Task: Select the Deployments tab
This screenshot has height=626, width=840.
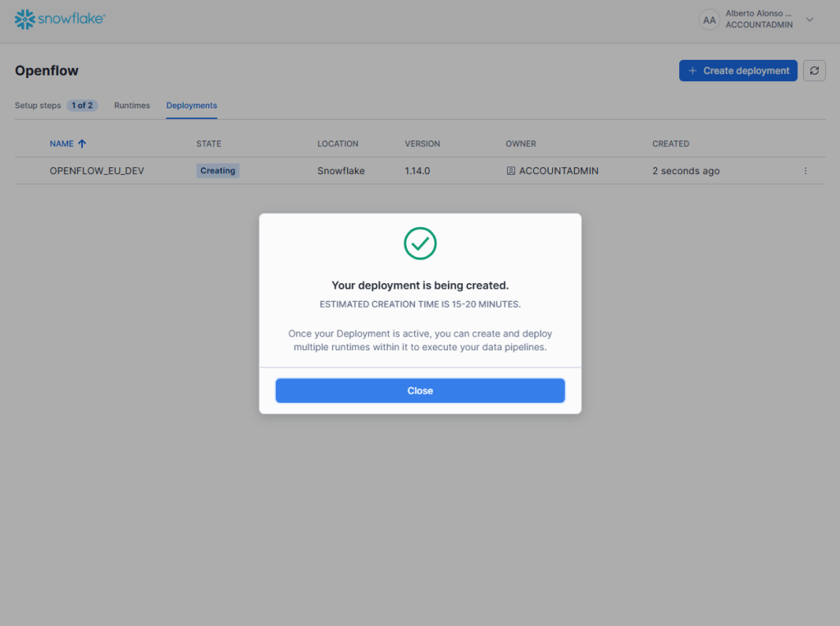Action: [x=191, y=106]
